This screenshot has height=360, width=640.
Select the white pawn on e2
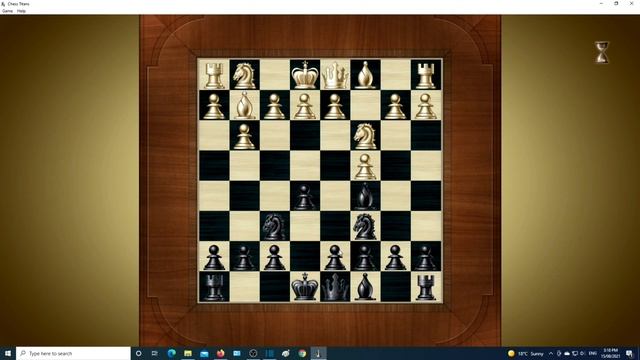(304, 105)
